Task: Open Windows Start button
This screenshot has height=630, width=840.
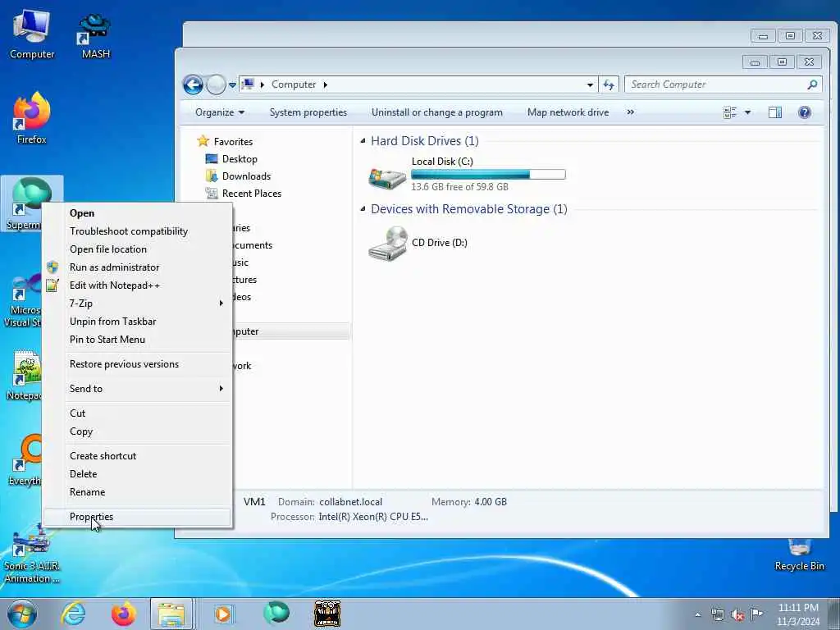Action: coord(22,614)
